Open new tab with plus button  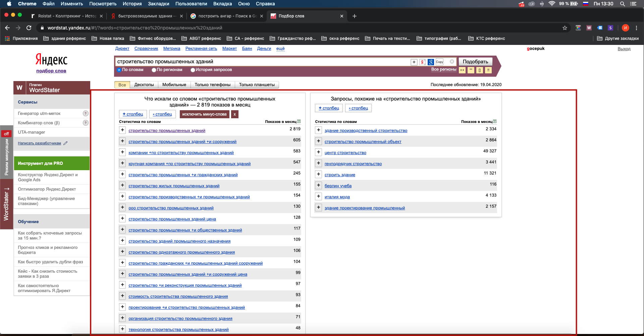[x=355, y=16]
